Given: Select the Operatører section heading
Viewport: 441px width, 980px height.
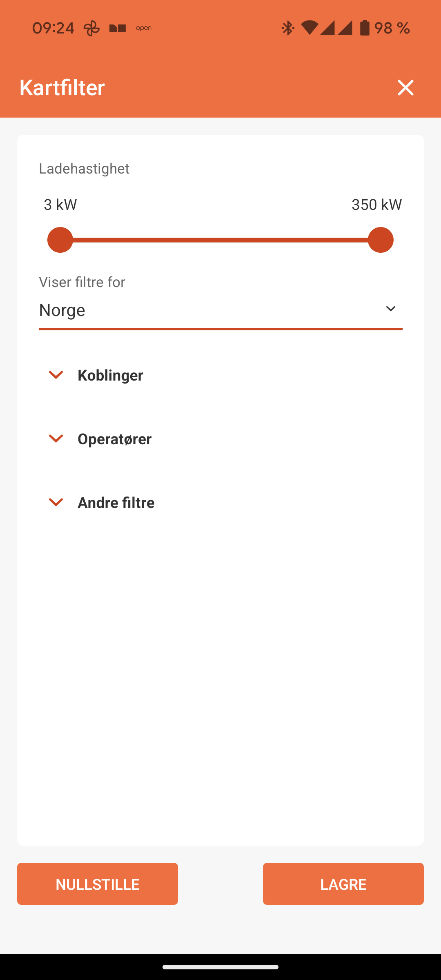Looking at the screenshot, I should pyautogui.click(x=115, y=439).
